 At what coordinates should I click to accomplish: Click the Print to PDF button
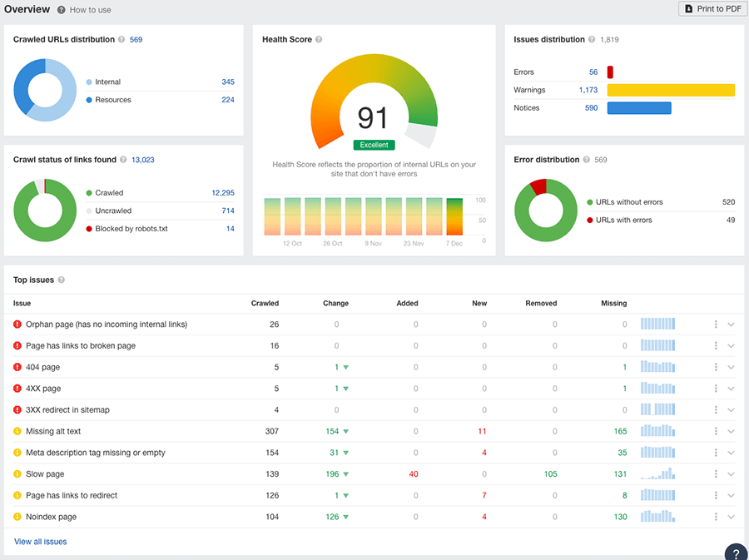coord(710,8)
